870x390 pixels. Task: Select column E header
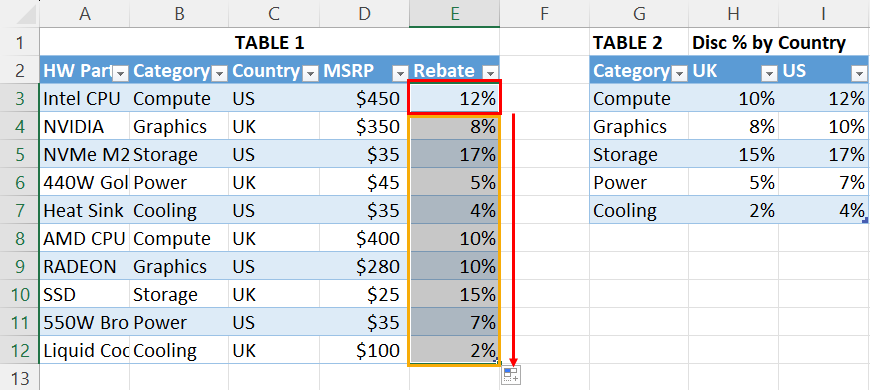coord(454,14)
